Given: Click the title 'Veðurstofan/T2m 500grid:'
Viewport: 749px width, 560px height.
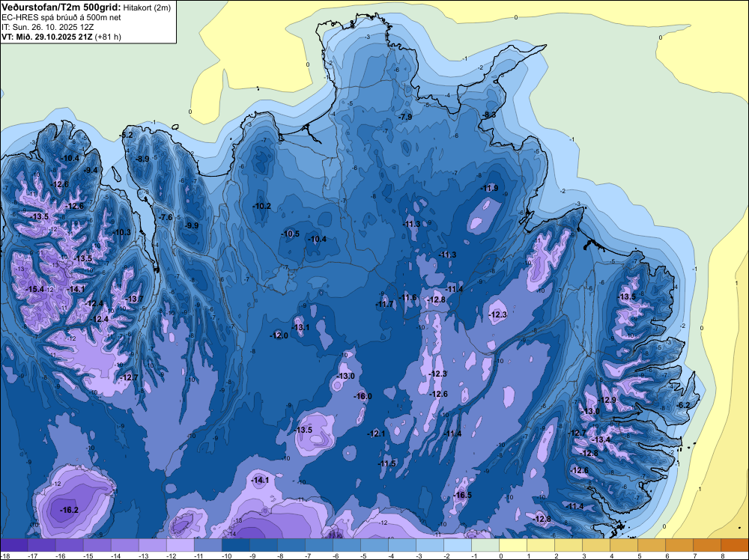Looking at the screenshot, I should pyautogui.click(x=61, y=7).
